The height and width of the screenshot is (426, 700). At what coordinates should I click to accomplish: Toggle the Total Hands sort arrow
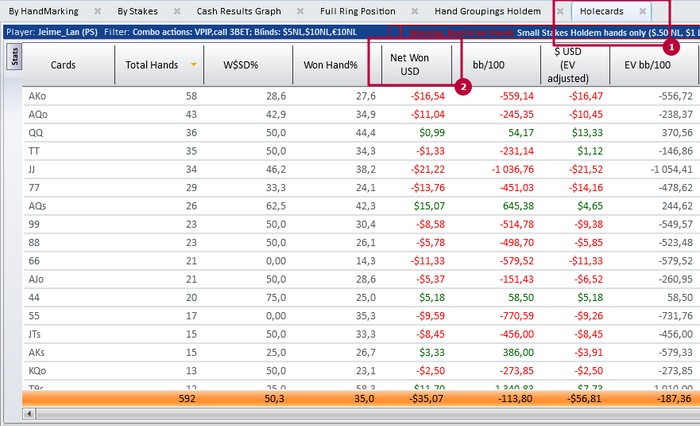pyautogui.click(x=194, y=65)
